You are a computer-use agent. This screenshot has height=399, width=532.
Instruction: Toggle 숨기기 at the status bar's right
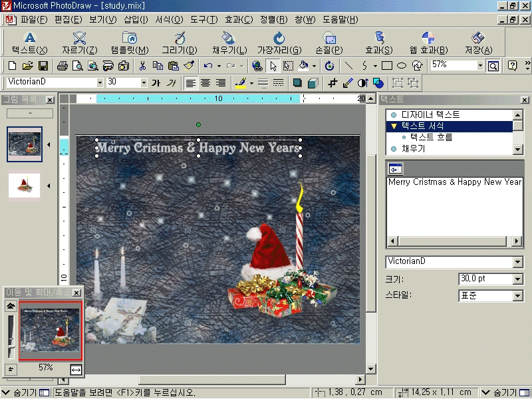pos(505,393)
